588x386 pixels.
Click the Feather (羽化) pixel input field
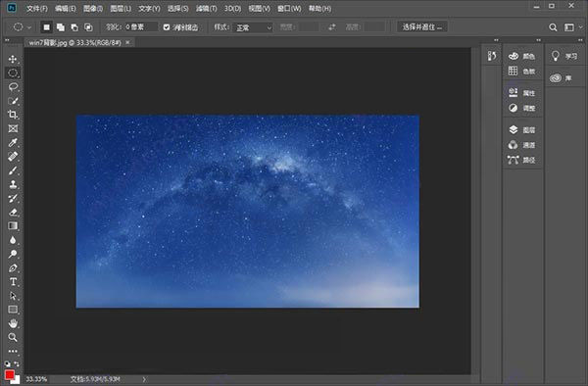[x=140, y=27]
